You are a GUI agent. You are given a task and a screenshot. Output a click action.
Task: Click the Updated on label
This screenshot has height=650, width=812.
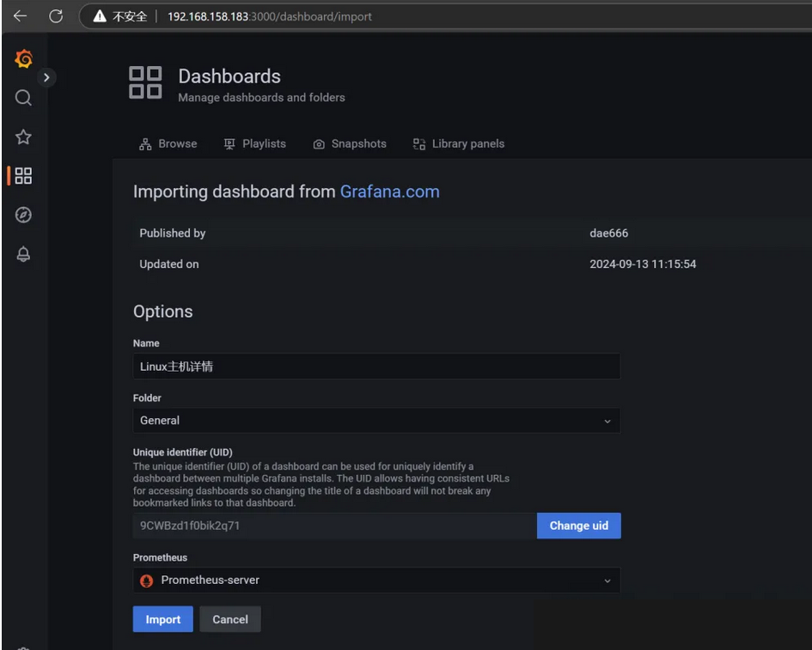point(168,264)
